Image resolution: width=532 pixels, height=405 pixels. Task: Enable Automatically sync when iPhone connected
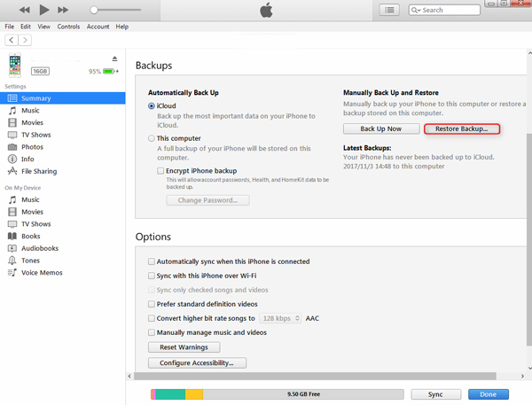click(x=152, y=261)
